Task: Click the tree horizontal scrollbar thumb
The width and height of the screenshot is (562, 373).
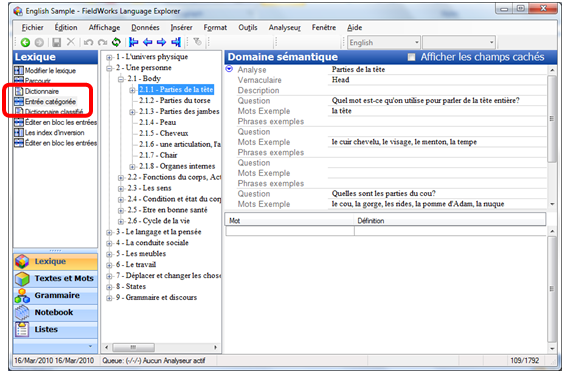Action: (x=133, y=348)
